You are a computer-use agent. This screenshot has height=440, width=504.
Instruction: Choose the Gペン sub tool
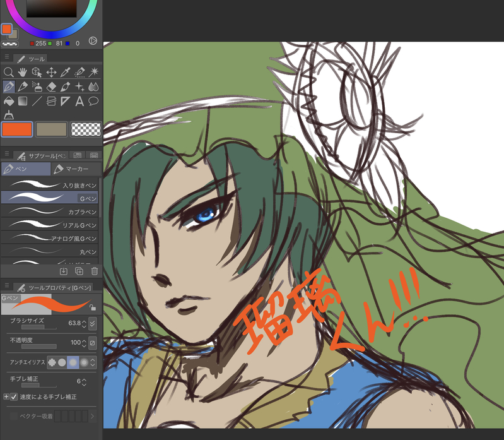pos(49,198)
